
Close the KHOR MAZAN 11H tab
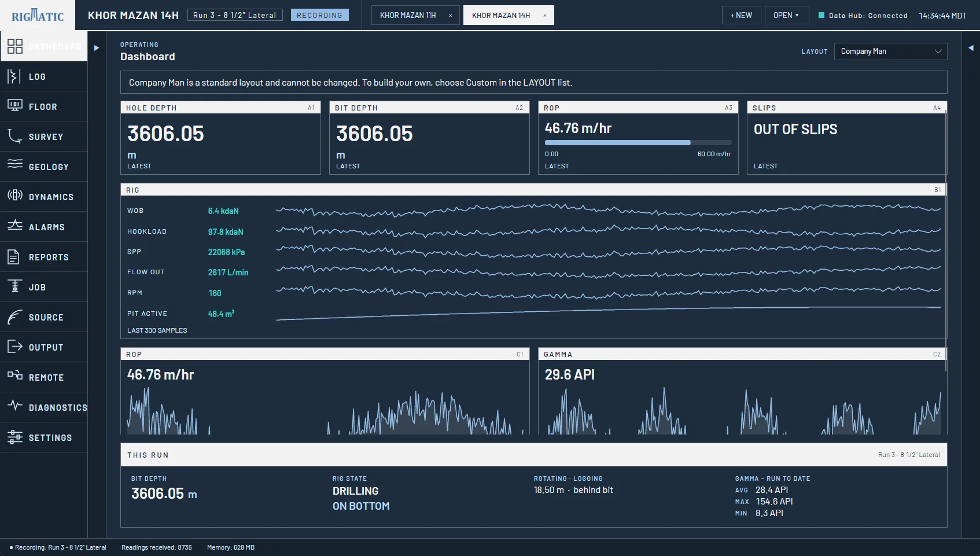[x=451, y=16]
